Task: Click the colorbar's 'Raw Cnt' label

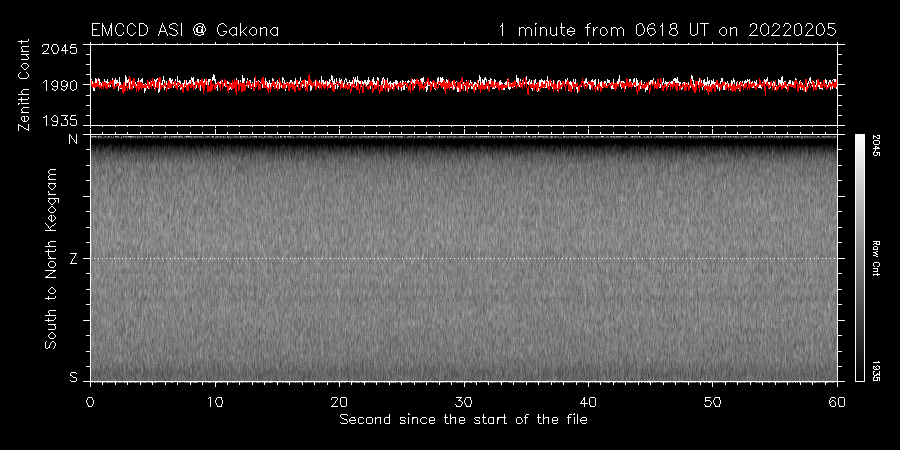Action: point(878,258)
